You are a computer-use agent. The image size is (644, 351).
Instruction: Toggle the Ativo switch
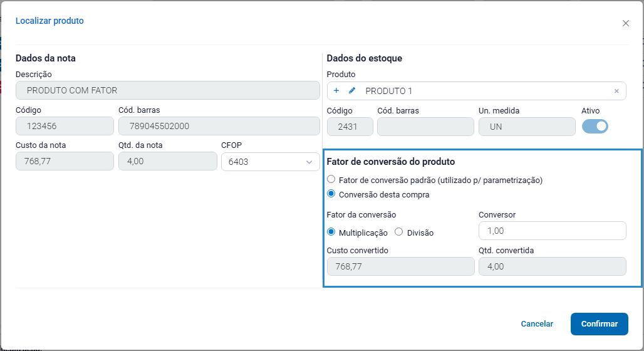click(595, 127)
